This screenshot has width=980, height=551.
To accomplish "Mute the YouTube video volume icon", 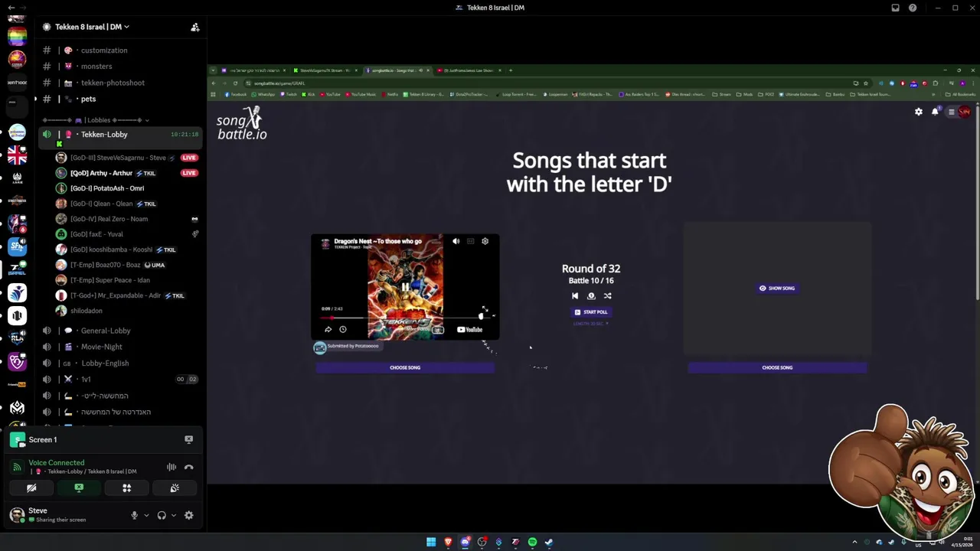I will pos(456,241).
